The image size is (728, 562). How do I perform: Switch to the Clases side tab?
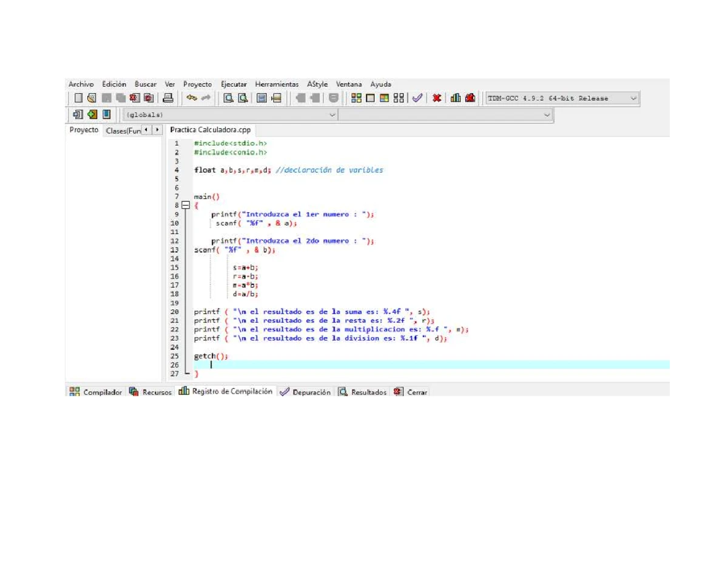tap(123, 130)
